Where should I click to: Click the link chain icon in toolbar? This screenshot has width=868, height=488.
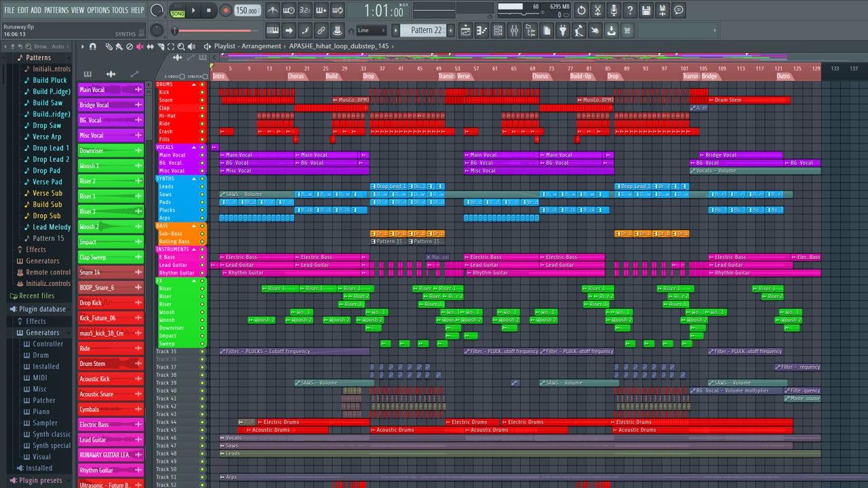point(321,30)
